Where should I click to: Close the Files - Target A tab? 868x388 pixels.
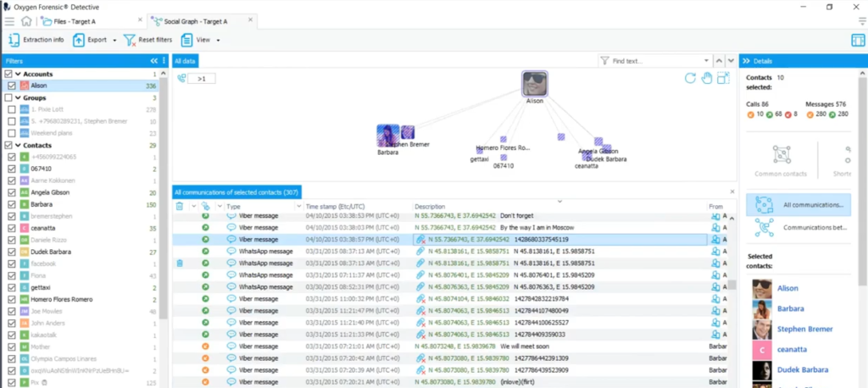(140, 20)
